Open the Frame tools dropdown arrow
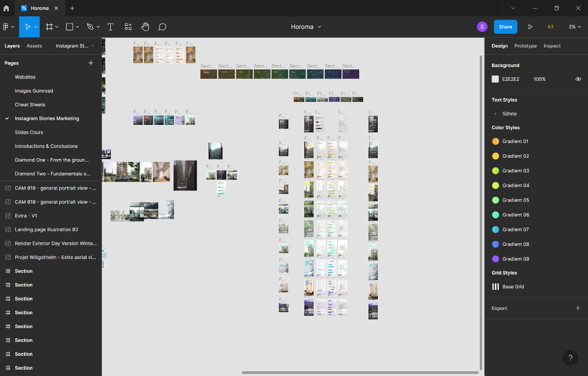Screen dimensions: 588x376 (x=57, y=27)
